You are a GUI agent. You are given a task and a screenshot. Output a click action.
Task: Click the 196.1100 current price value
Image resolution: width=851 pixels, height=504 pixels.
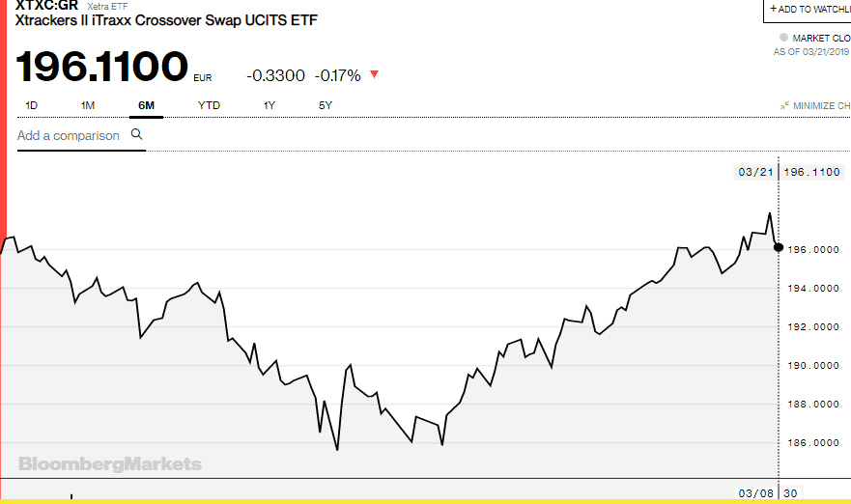(x=101, y=67)
